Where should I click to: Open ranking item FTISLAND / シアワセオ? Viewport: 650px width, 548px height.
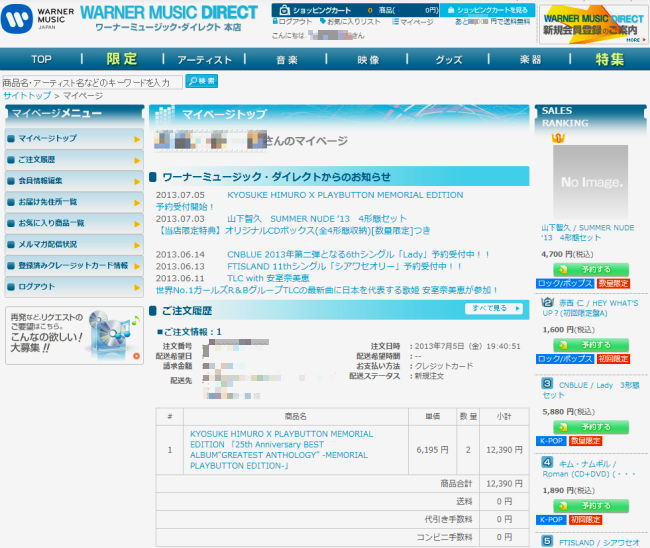point(599,542)
